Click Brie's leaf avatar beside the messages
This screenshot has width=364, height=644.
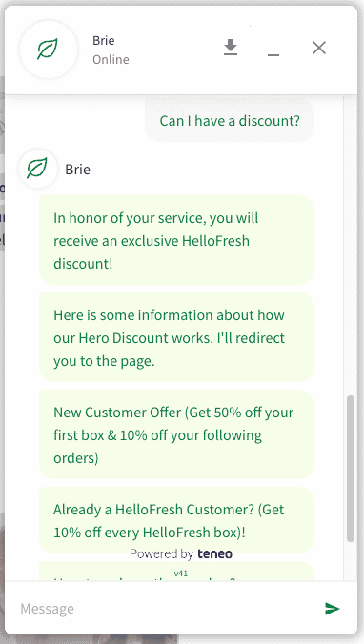pyautogui.click(x=38, y=170)
